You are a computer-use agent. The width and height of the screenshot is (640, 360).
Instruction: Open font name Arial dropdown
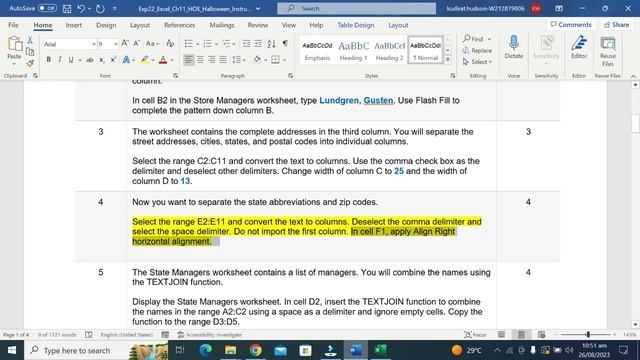click(x=93, y=44)
